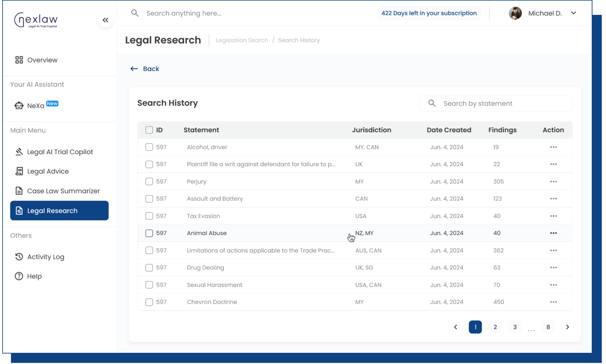Screen dimensions: 606x364
Task: Go to Legislation Search breadcrumb
Action: pos(242,40)
